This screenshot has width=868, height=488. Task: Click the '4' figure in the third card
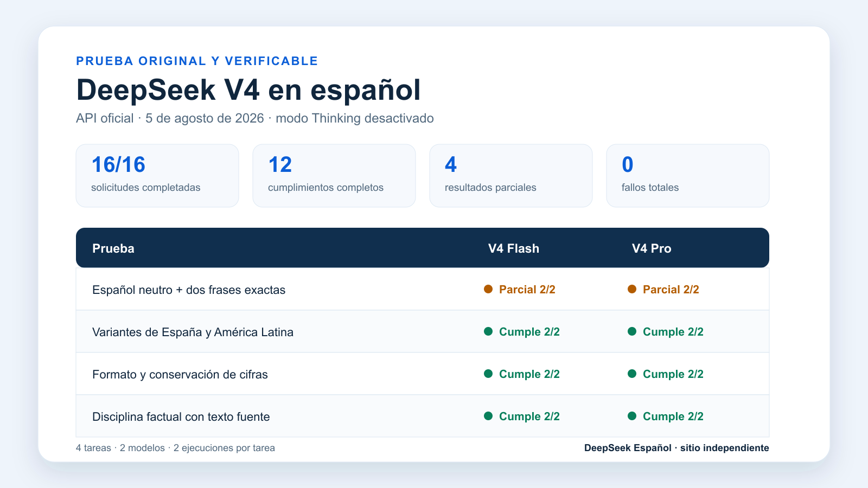tap(451, 165)
